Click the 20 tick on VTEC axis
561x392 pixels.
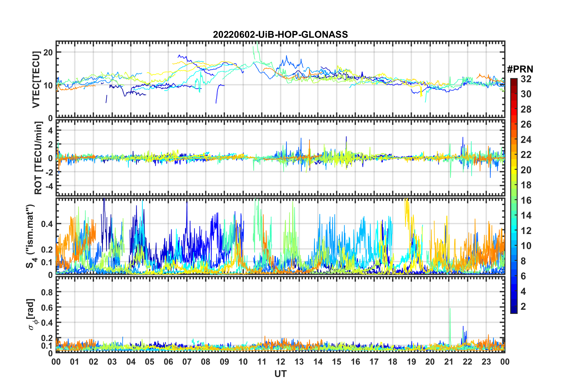[x=48, y=52]
